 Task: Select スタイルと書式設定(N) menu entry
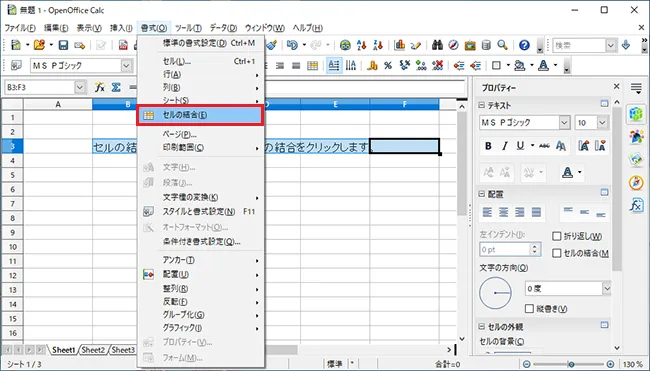click(x=200, y=212)
